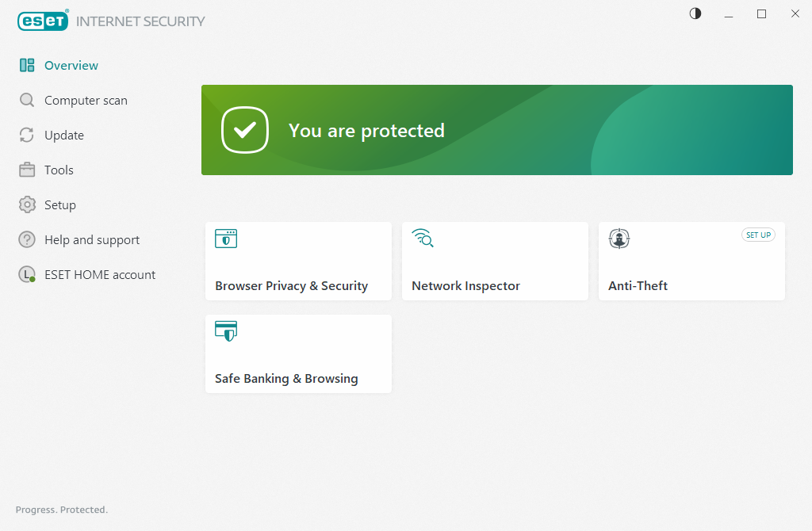Click the Computer scan magnifier icon
The image size is (812, 531).
26,100
